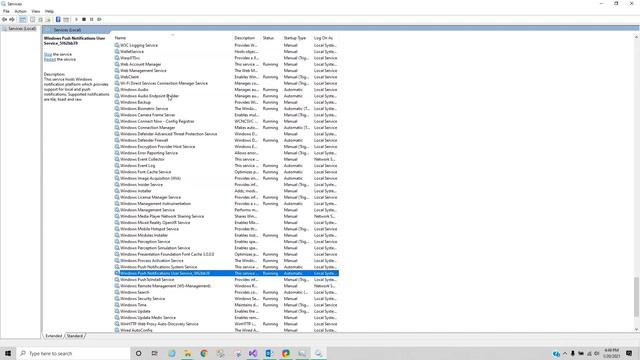This screenshot has height=360, width=640.
Task: Open Properties from the toolbar icon
Action: point(33,20)
